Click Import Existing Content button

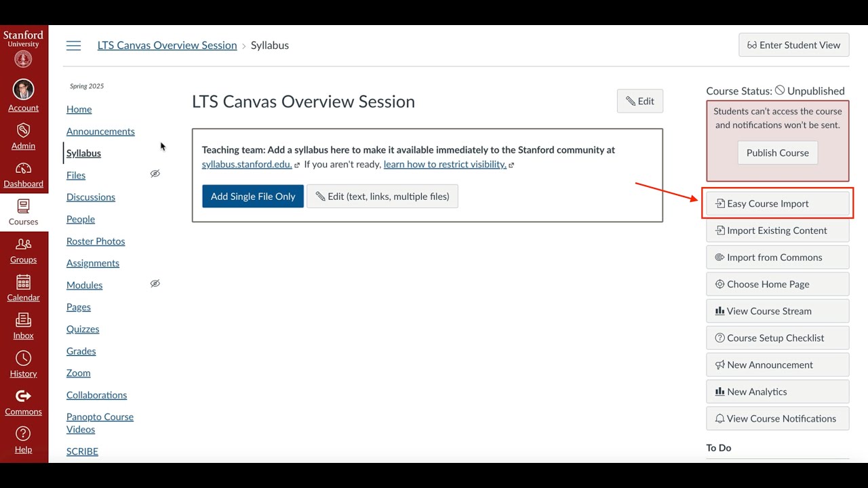[x=777, y=230]
